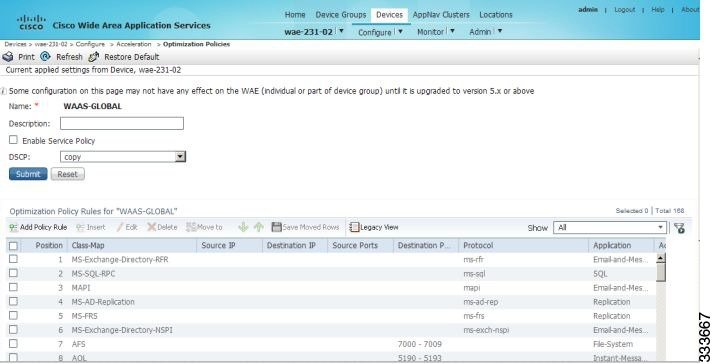Screen dimensions: 715x364
Task: Expand the wae-231-02 device dropdown
Action: [x=341, y=31]
